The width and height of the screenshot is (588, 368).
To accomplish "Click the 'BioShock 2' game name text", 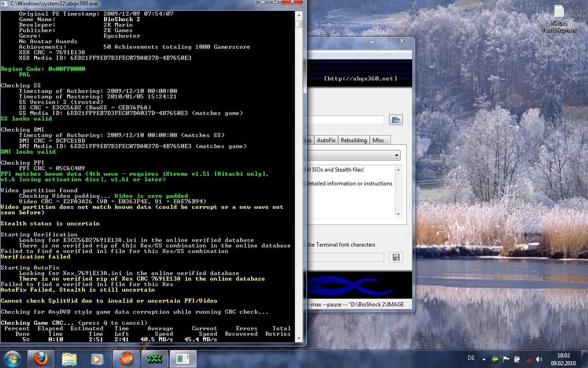I will [122, 19].
